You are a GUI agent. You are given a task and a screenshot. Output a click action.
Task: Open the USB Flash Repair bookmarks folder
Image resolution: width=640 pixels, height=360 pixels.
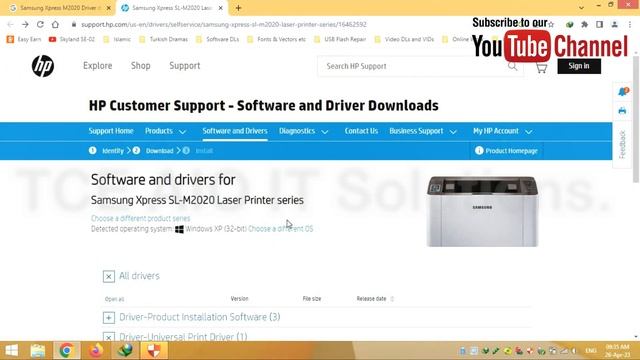tap(340, 39)
